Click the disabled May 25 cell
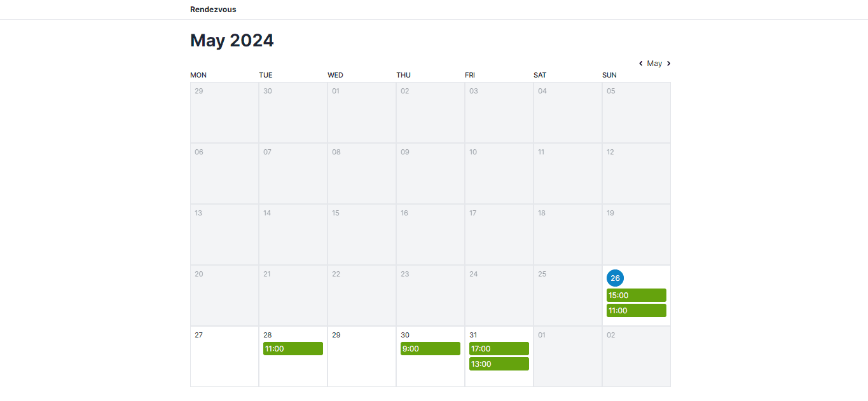 (x=568, y=296)
